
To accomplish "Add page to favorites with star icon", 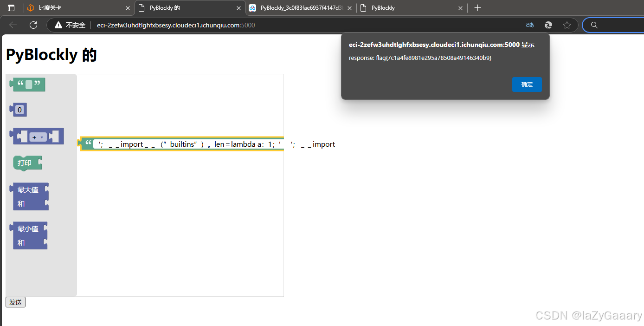I will click(567, 25).
